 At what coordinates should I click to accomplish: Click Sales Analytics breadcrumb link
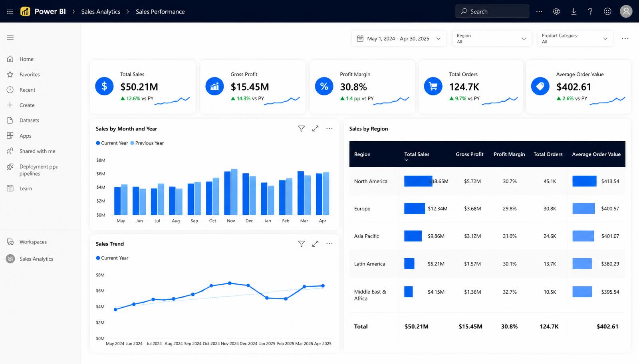coord(101,12)
